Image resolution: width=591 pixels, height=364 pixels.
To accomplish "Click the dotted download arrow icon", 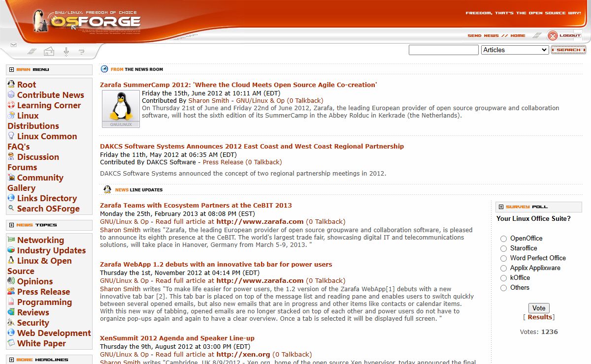I will tap(66, 52).
